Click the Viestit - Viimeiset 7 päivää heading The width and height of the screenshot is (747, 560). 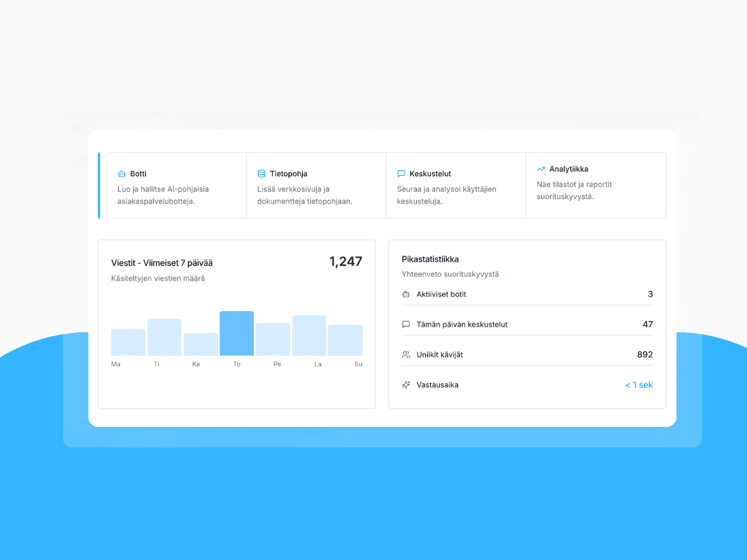[162, 263]
